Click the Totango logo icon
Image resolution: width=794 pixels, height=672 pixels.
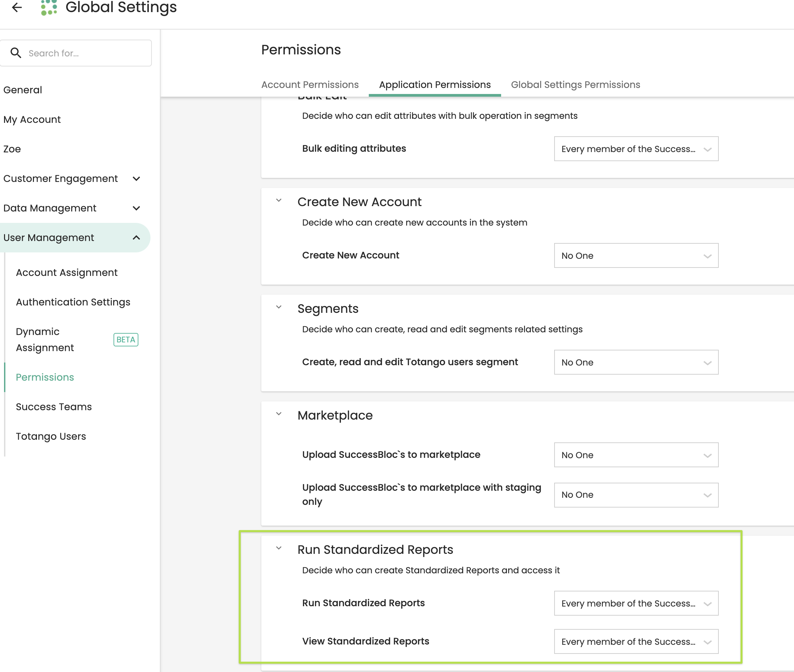49,7
